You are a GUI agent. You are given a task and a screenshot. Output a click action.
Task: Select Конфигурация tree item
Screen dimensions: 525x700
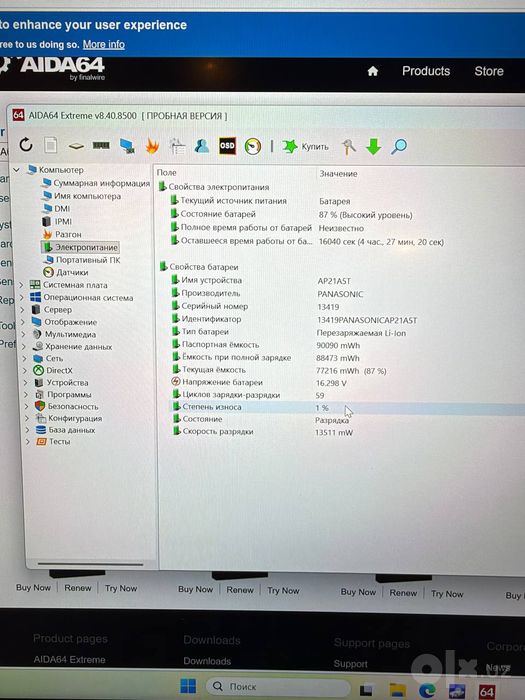(75, 418)
